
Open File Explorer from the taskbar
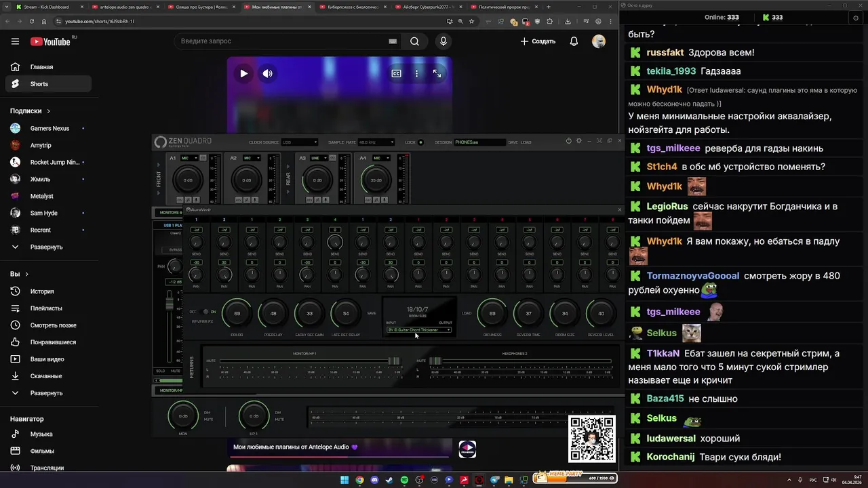509,480
